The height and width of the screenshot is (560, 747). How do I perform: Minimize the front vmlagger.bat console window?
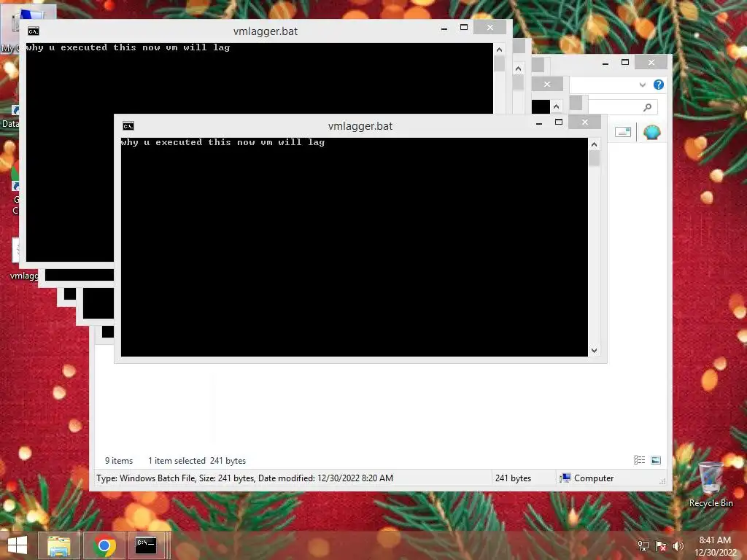[x=539, y=122]
